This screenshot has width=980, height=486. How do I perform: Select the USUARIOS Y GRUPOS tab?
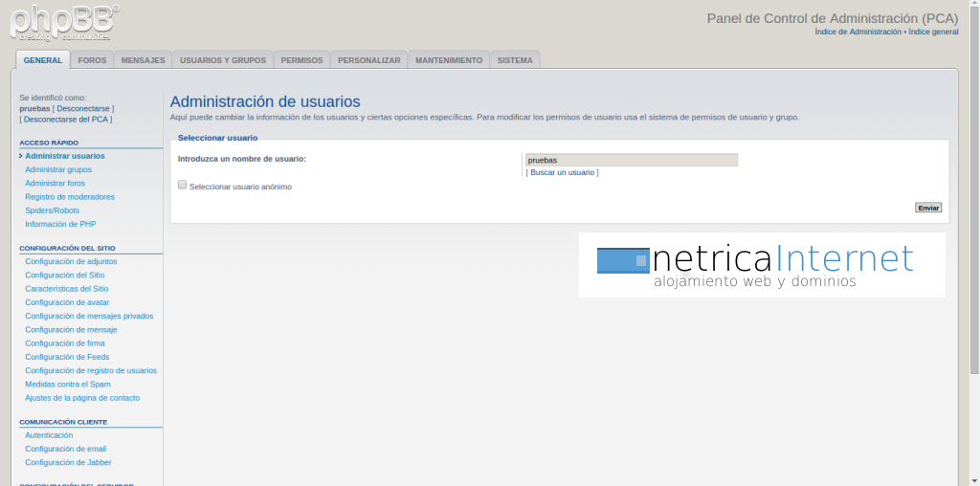tap(223, 60)
